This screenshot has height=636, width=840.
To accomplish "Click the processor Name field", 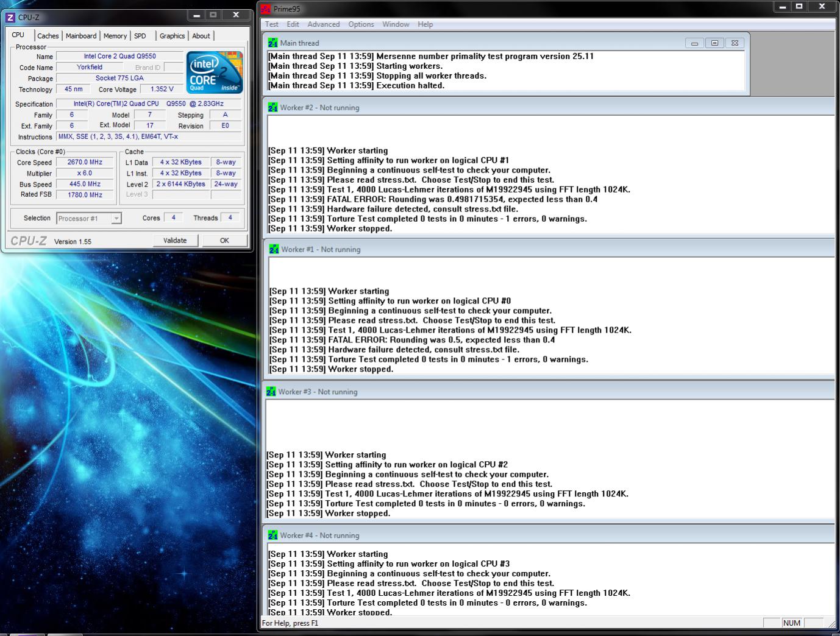I will (120, 56).
